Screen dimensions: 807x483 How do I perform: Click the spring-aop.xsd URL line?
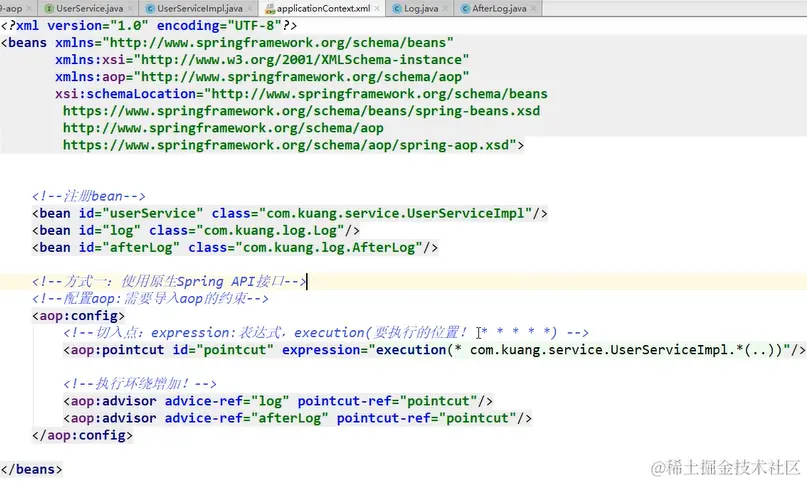click(293, 145)
